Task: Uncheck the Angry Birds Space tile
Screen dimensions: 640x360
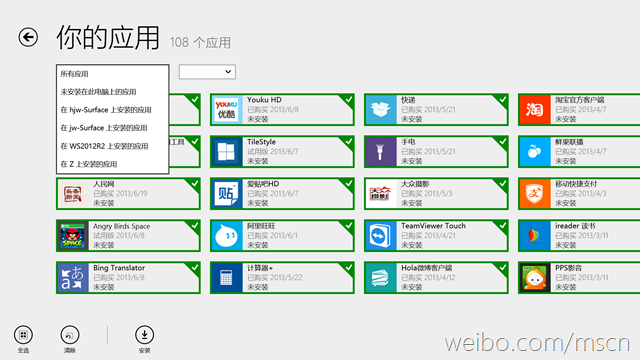Action: point(194,226)
